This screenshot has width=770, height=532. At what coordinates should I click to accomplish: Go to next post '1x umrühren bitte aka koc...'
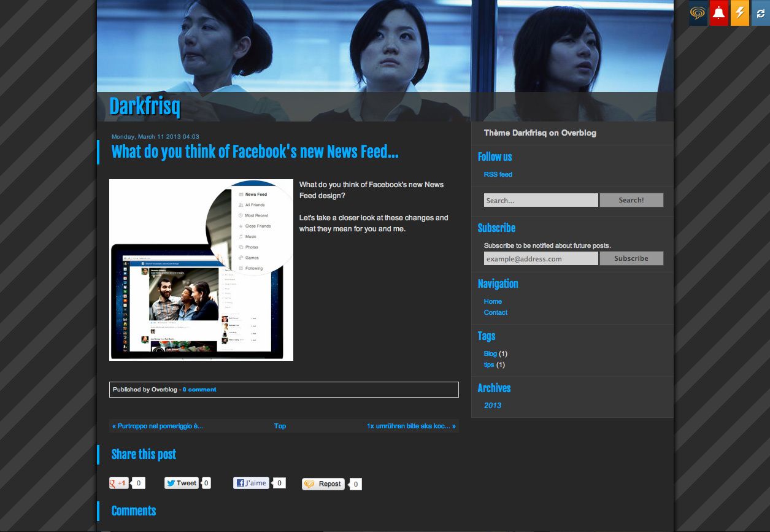click(x=411, y=426)
